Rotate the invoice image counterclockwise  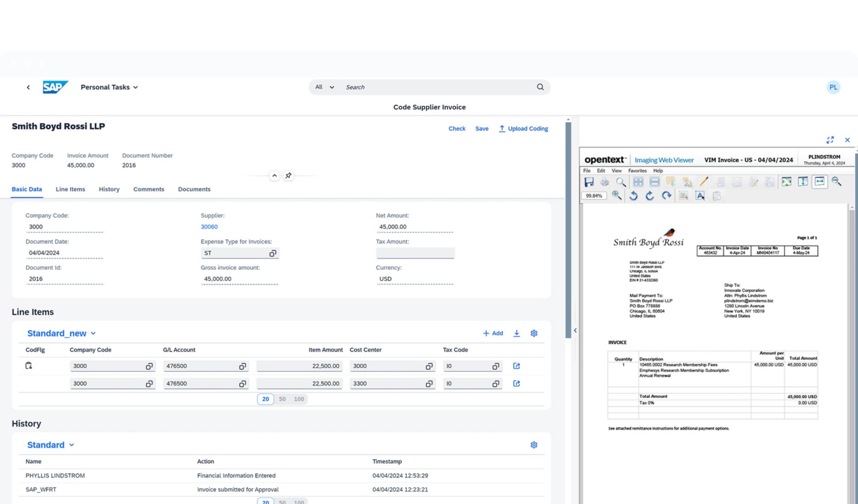coord(633,196)
